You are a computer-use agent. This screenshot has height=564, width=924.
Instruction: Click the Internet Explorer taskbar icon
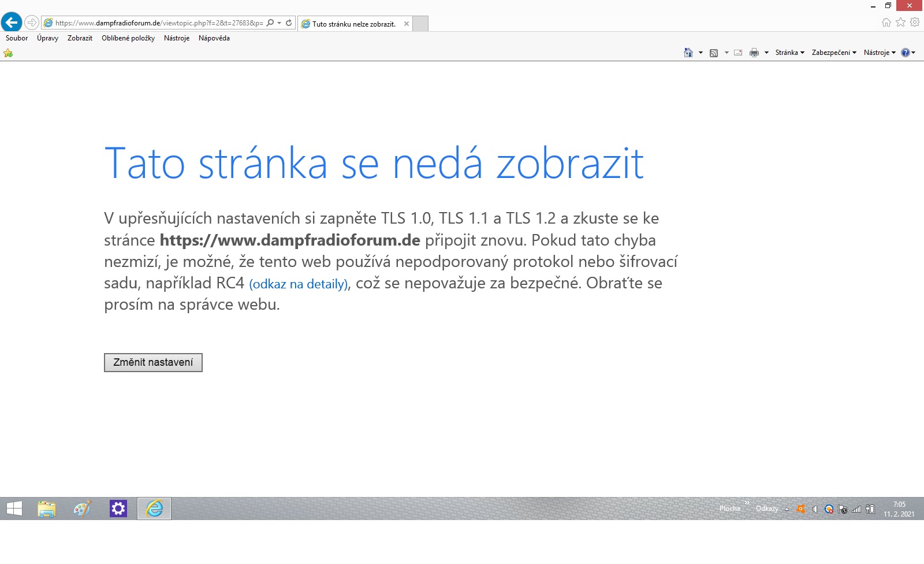click(154, 509)
